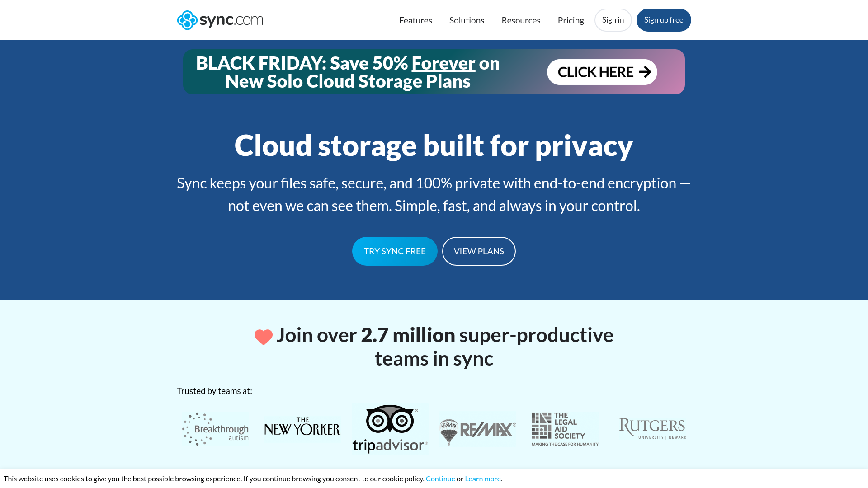Click the arrow inside the CLICK HERE button
The width and height of the screenshot is (868, 488).
click(x=646, y=72)
